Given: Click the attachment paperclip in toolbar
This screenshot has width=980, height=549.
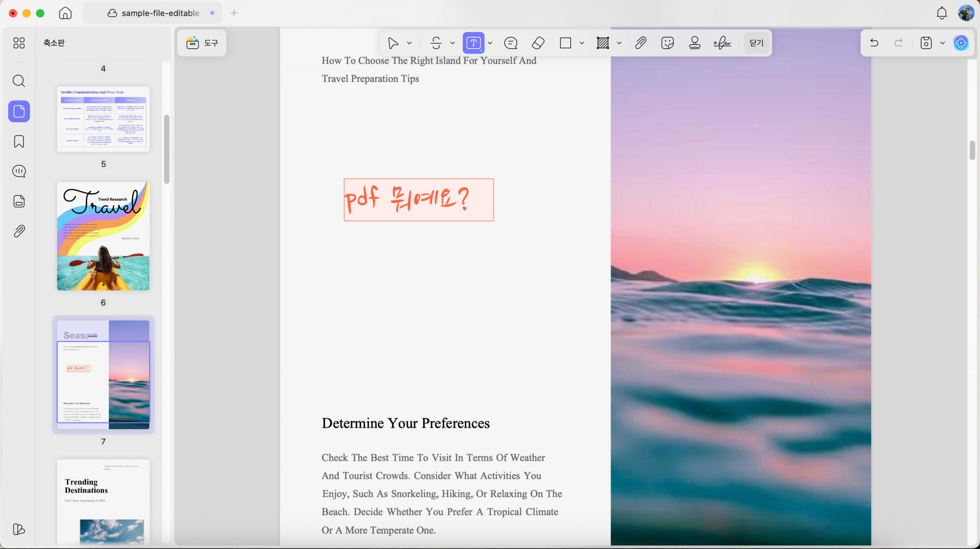Looking at the screenshot, I should click(x=640, y=43).
